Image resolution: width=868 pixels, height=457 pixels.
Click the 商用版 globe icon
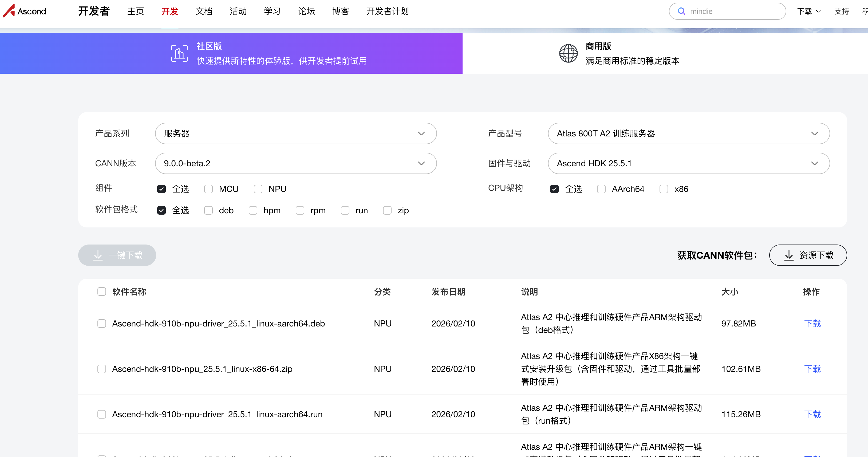[568, 53]
